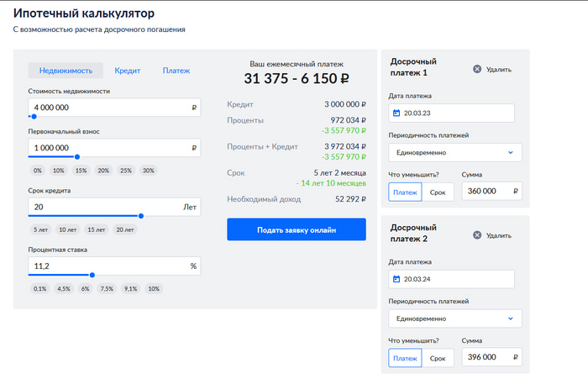Switch to the Платеж tab
This screenshot has height=379, width=588.
pyautogui.click(x=176, y=71)
